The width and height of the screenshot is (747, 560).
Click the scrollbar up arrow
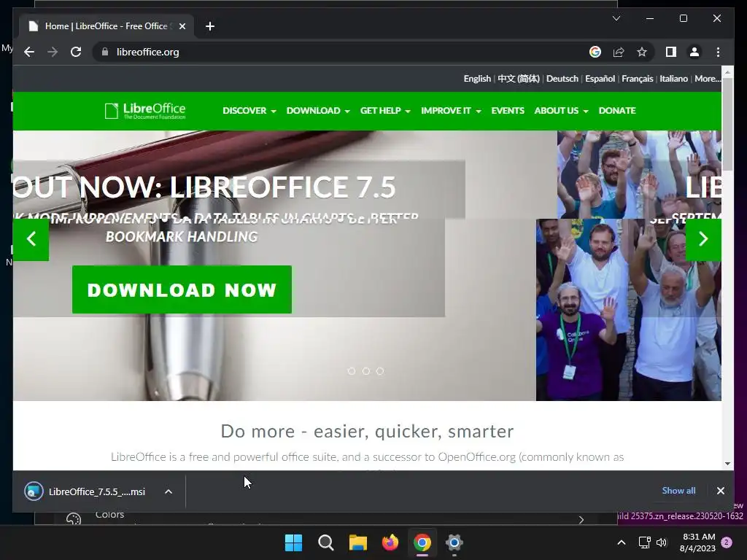click(727, 73)
